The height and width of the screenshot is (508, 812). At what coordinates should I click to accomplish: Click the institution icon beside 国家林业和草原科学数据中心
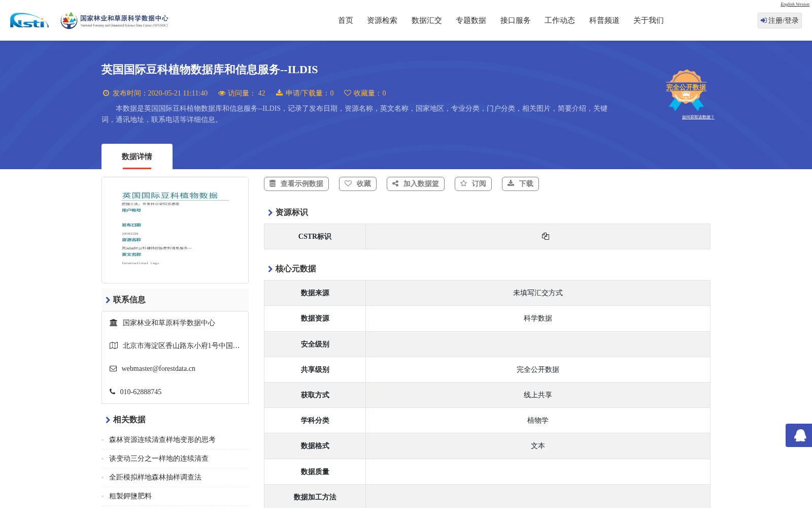[x=114, y=323]
